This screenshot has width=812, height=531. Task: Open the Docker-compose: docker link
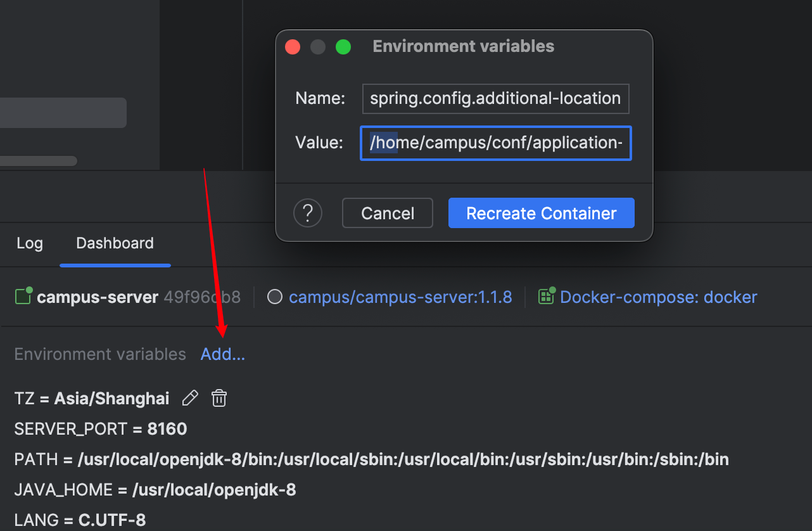[x=659, y=297]
